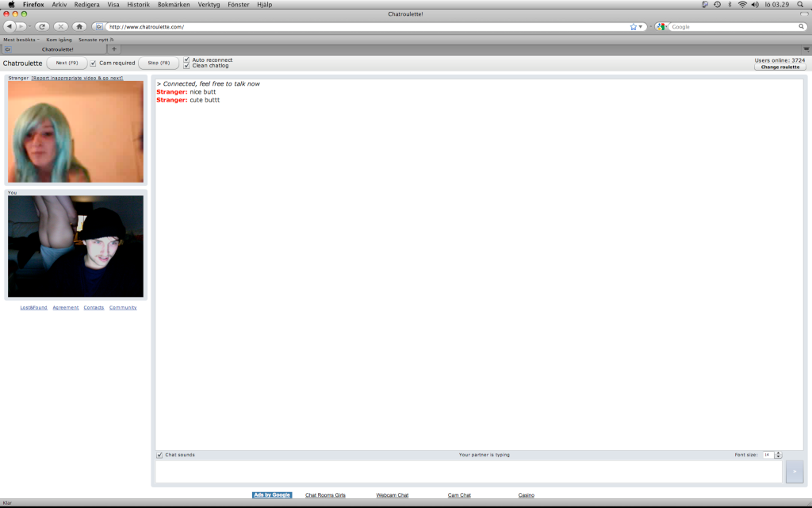Screen dimensions: 812x508
Task: Expand the URL history dropdown arrow
Action: point(641,26)
